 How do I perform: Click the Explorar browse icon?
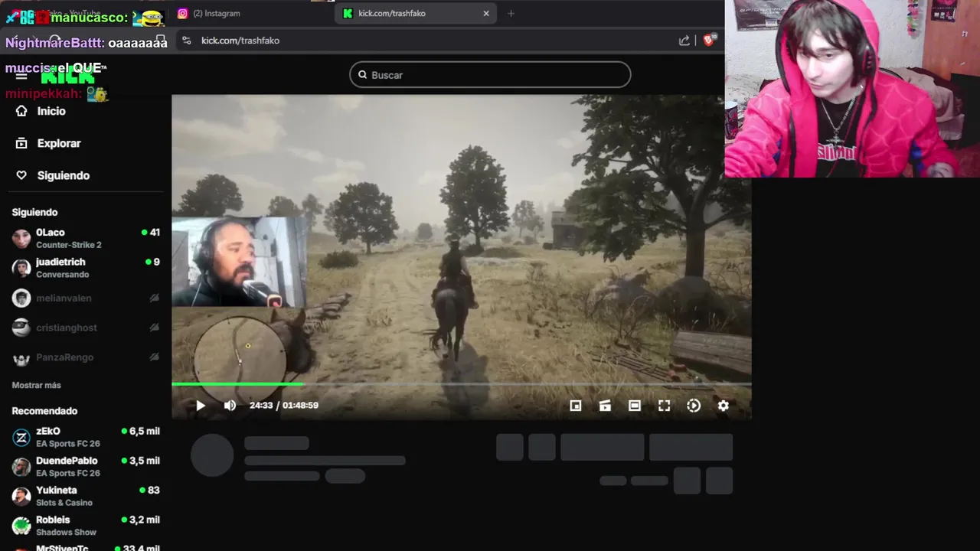click(x=21, y=143)
